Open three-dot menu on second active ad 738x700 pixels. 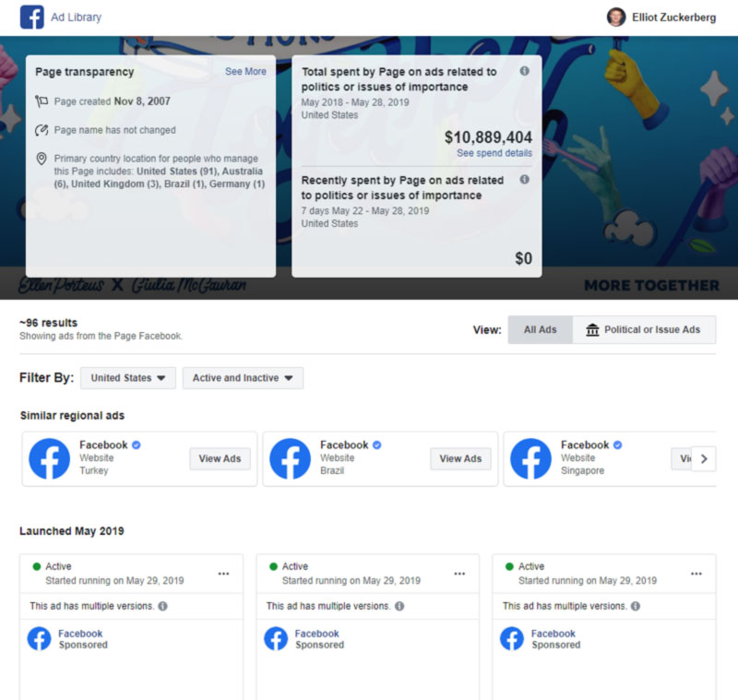click(x=459, y=574)
